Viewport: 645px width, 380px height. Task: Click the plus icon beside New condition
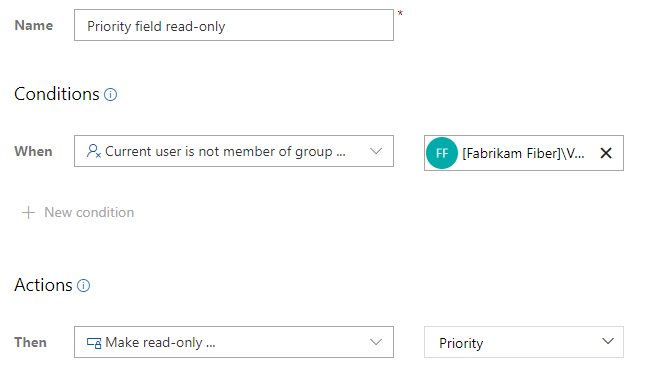[x=28, y=213]
